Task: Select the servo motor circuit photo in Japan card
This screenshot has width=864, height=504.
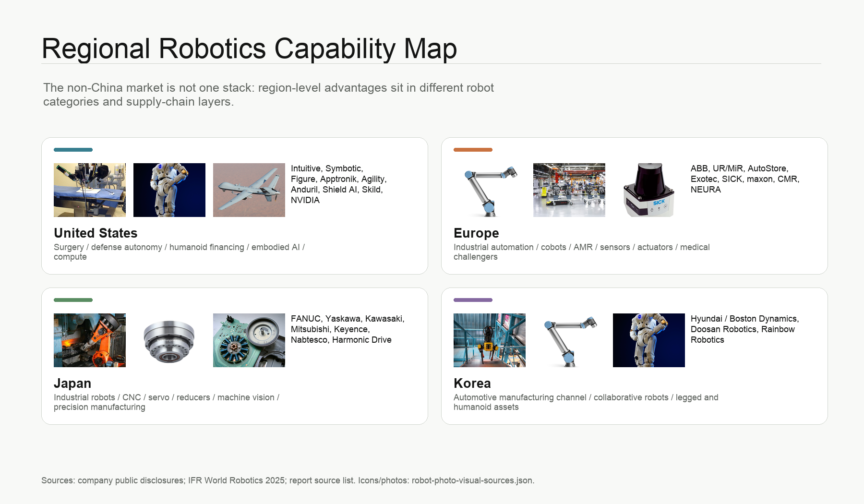Action: tap(249, 340)
